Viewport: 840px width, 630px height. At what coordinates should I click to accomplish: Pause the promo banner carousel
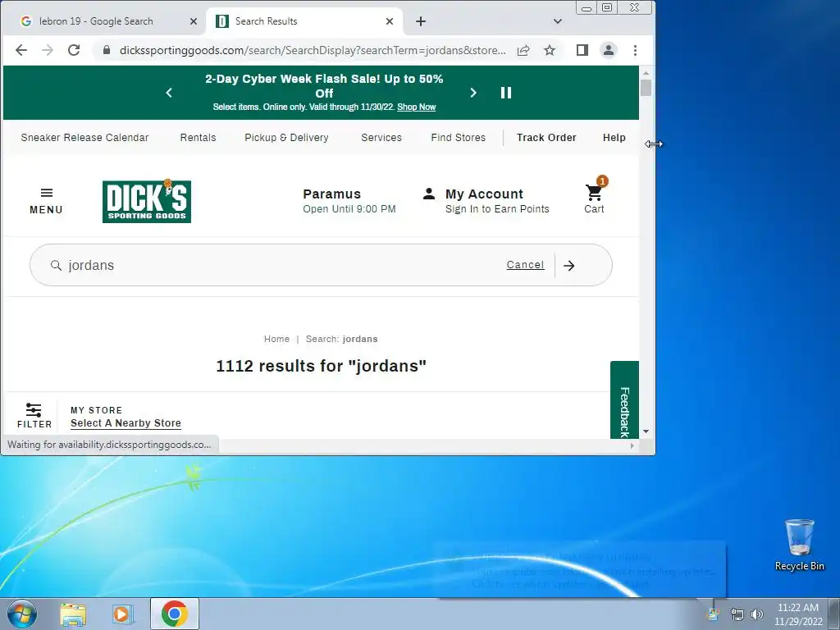coord(506,93)
